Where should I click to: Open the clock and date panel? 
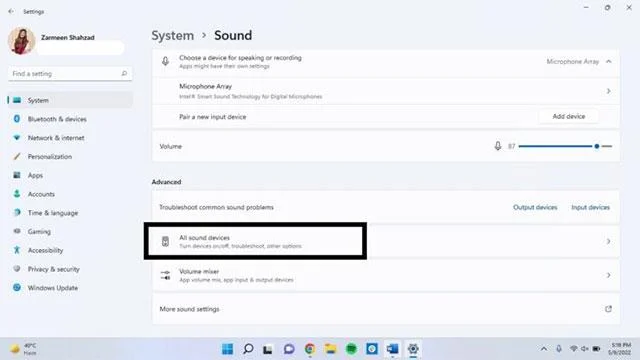[620, 349]
